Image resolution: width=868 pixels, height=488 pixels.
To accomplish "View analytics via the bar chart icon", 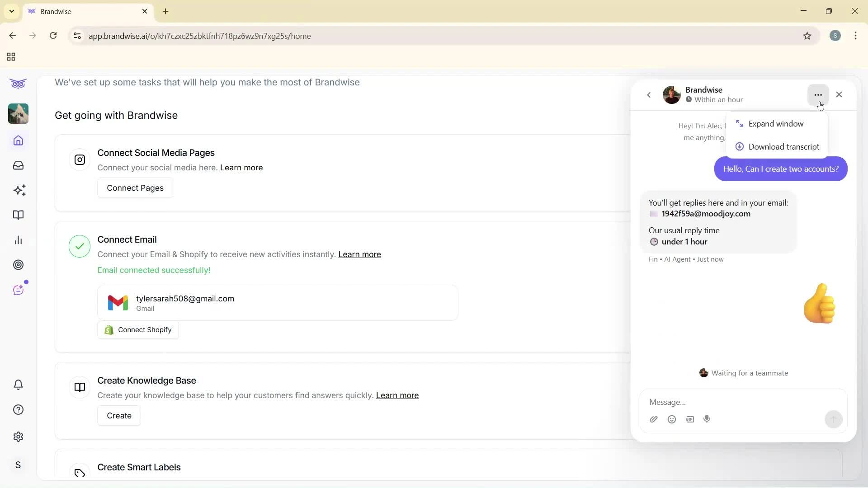I will pyautogui.click(x=18, y=240).
